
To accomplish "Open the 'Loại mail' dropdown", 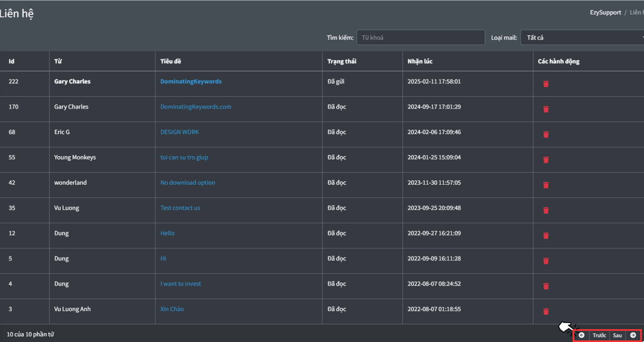I will tap(582, 37).
